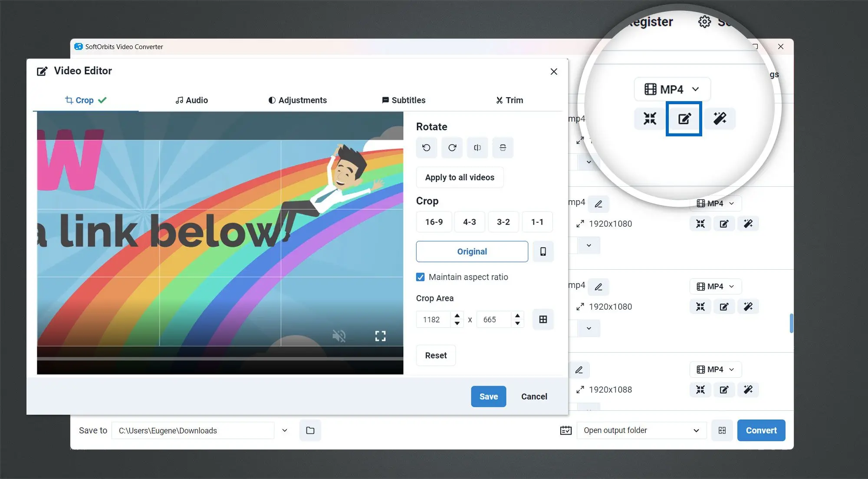The image size is (868, 479).
Task: Toggle the Crop checkmark on
Action: point(102,100)
